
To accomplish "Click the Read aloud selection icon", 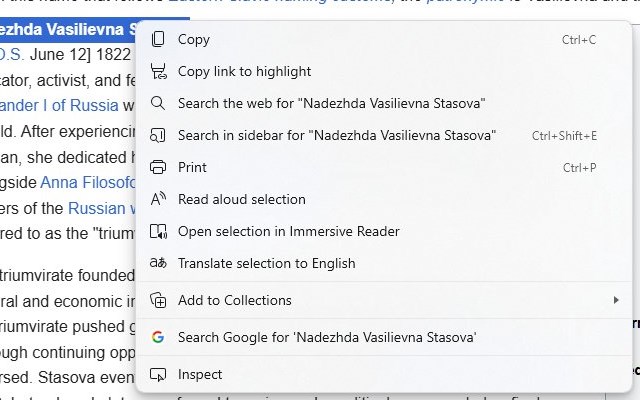I will [158, 200].
